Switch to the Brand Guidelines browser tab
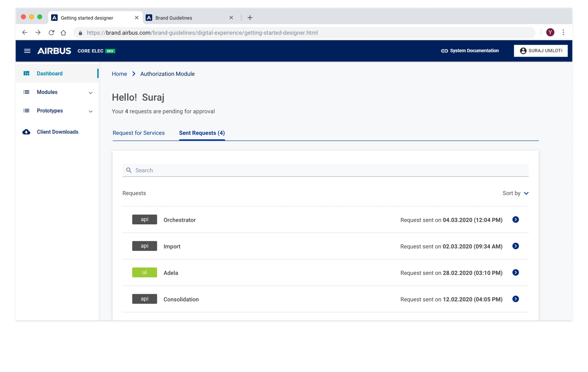This screenshot has width=588, height=372. point(173,18)
